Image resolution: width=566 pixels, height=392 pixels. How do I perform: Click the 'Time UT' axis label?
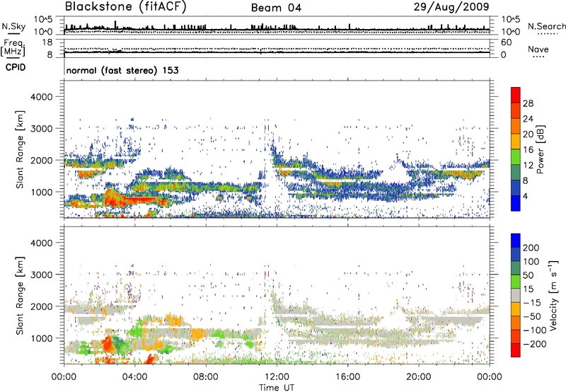click(277, 388)
